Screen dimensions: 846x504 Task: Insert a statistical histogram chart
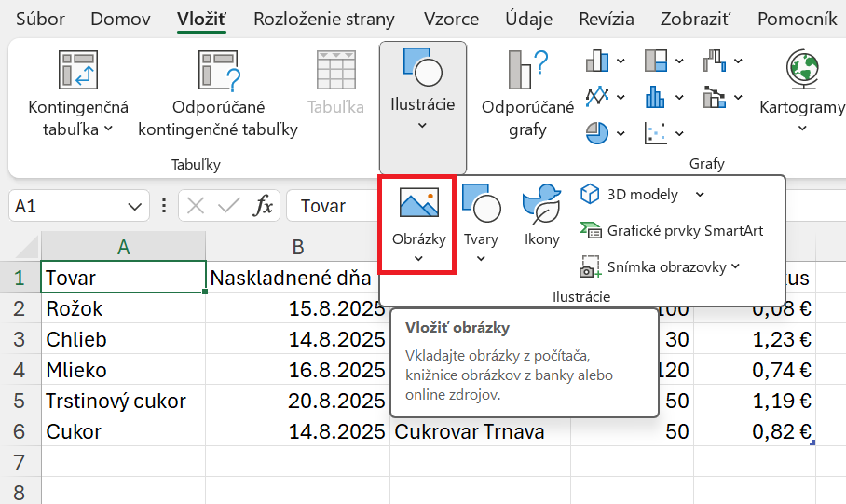[656, 97]
